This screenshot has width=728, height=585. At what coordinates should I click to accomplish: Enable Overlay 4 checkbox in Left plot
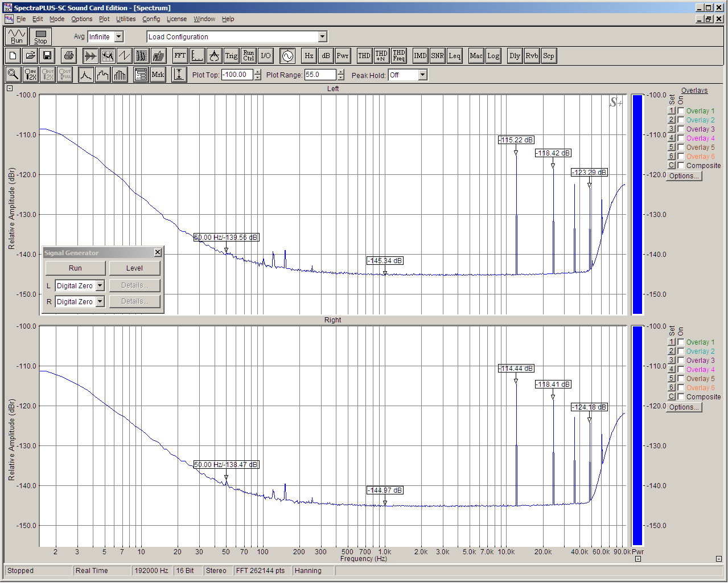coord(681,138)
